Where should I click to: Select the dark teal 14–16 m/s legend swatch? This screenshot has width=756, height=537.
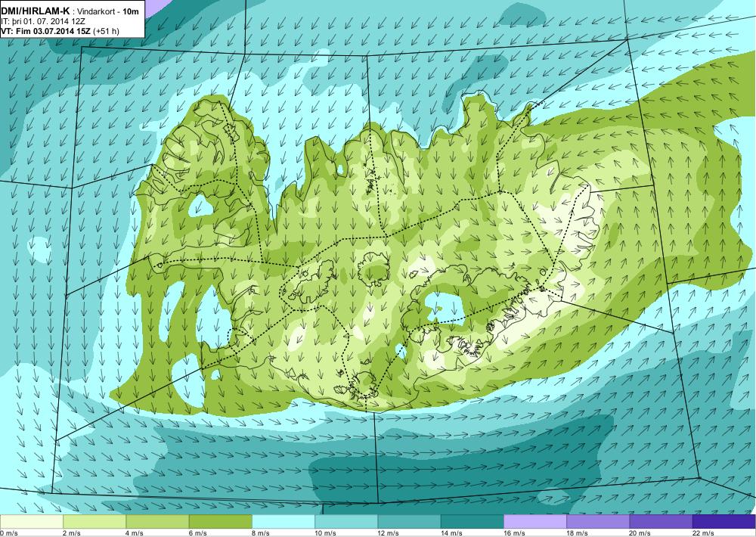[x=472, y=522]
